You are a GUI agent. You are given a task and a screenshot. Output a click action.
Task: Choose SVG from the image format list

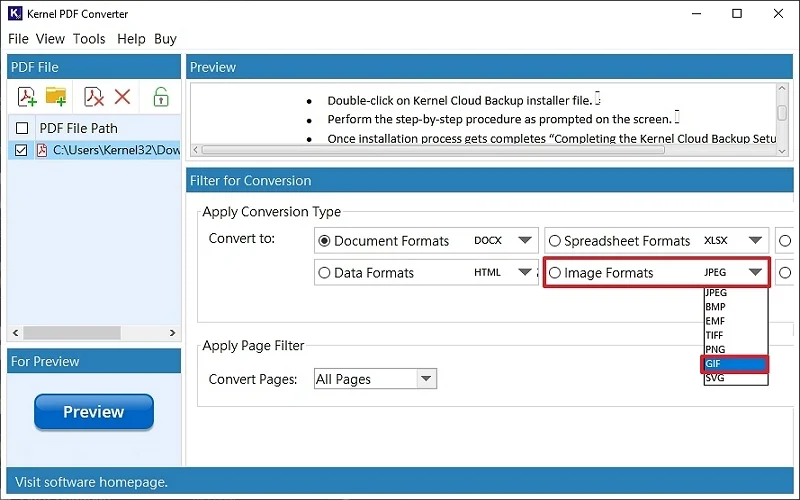pyautogui.click(x=736, y=378)
